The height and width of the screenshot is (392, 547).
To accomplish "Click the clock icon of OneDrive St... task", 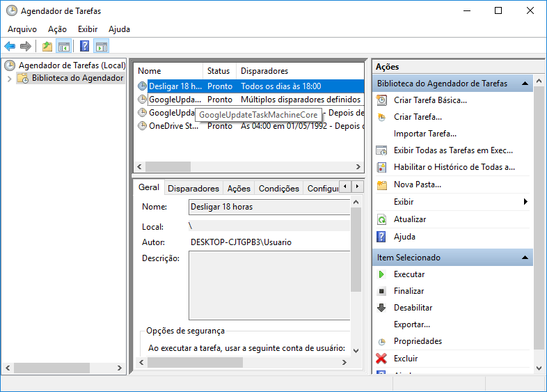I will tap(143, 126).
